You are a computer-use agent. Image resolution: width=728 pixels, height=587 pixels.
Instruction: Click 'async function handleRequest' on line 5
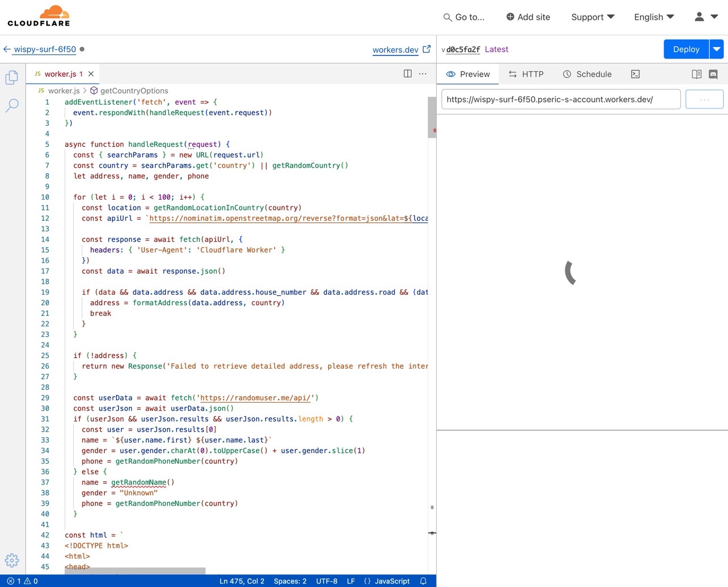coord(124,144)
